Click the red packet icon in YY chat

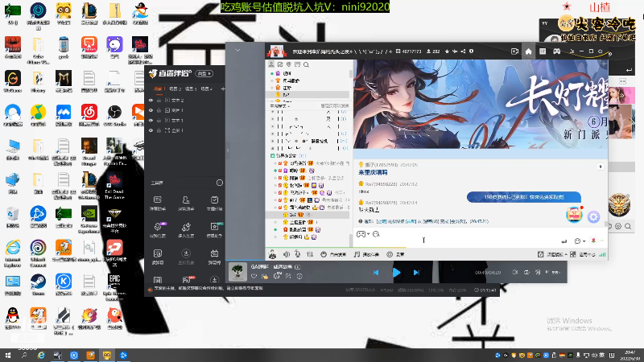coord(574,215)
